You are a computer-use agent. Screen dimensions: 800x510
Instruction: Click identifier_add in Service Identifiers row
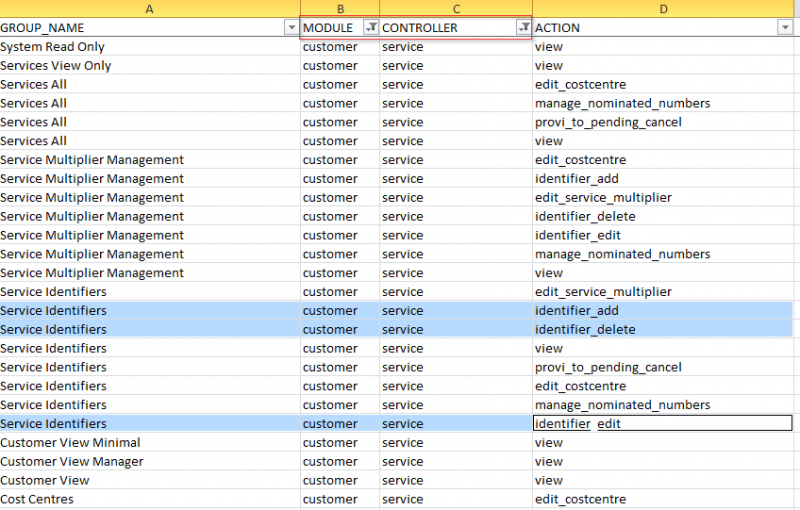663,310
